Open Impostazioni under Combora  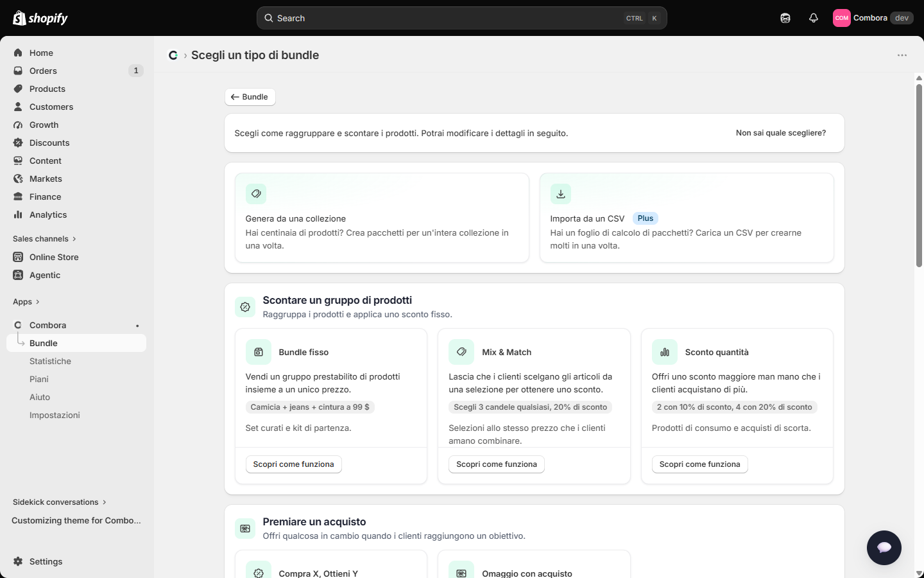(x=77, y=415)
